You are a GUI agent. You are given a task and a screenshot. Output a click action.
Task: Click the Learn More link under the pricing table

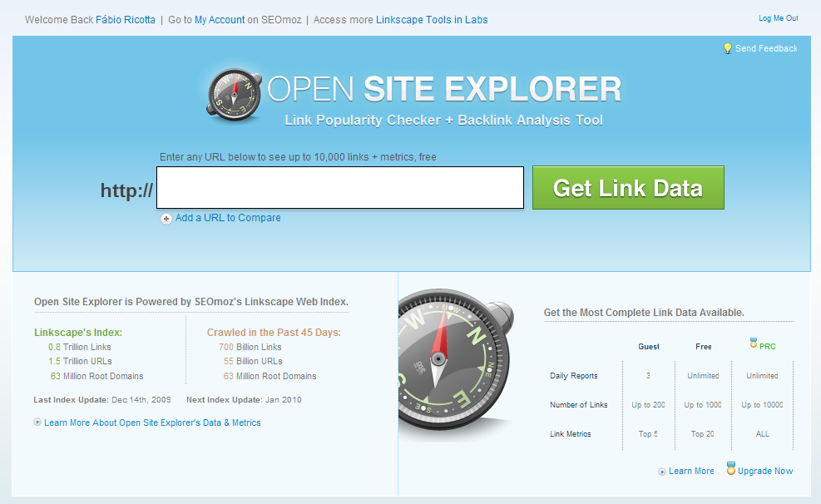click(x=691, y=471)
